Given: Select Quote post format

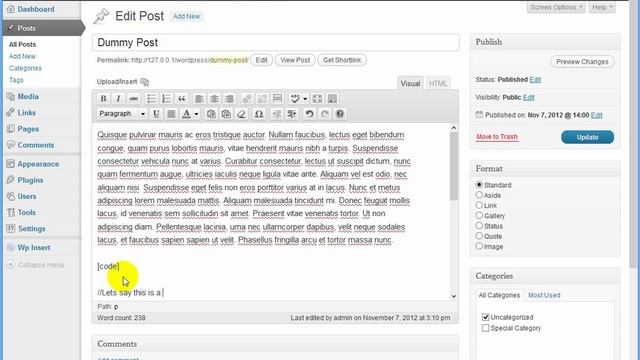Looking at the screenshot, I should point(479,236).
